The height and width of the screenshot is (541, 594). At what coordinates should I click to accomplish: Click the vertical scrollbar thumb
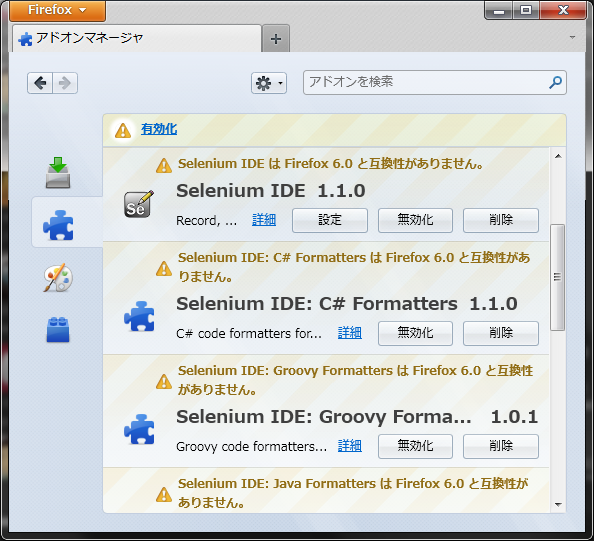tap(557, 277)
